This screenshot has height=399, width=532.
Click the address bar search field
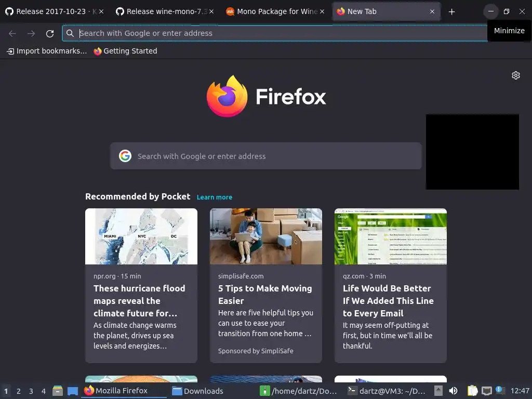(275, 33)
